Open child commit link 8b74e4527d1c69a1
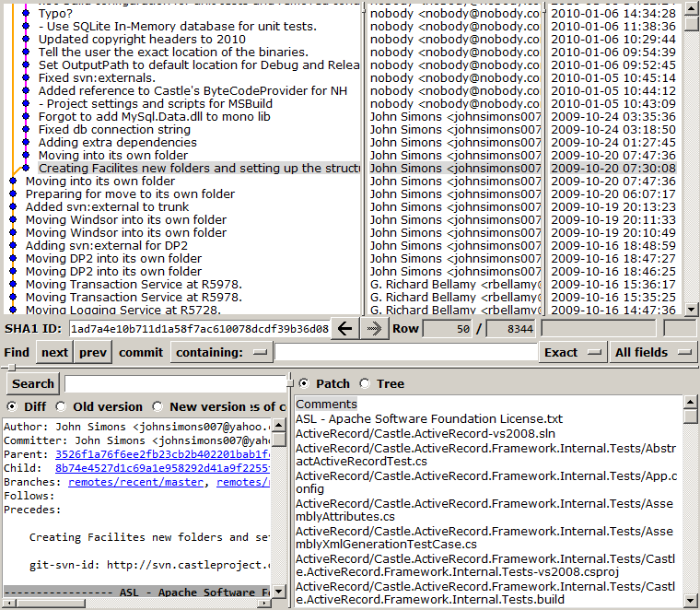Viewport: 700px width, 610px height. coord(162,468)
